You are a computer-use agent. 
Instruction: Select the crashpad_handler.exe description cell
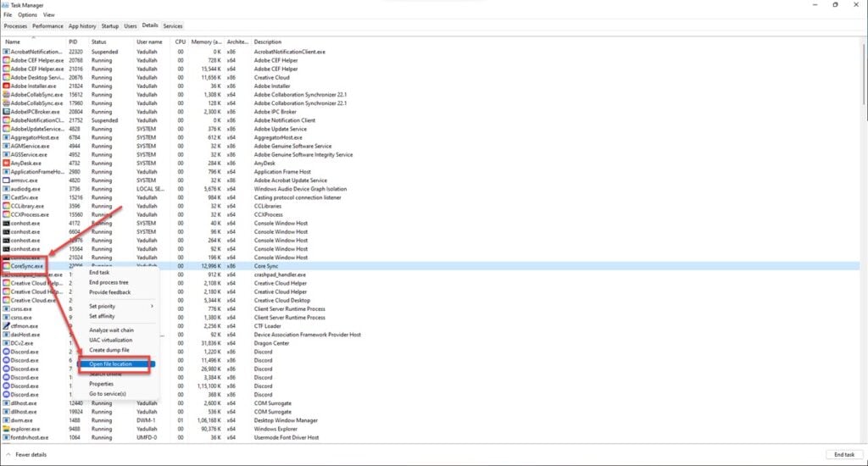coord(280,275)
